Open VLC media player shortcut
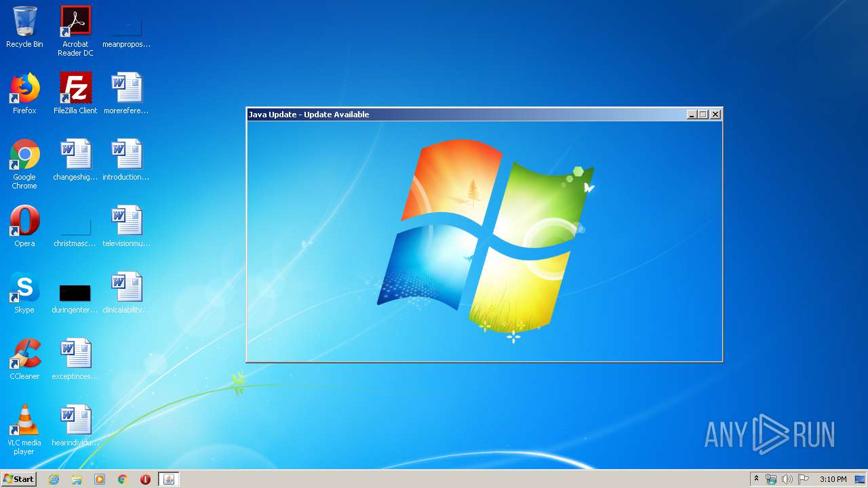Image resolution: width=868 pixels, height=488 pixels. click(x=24, y=430)
